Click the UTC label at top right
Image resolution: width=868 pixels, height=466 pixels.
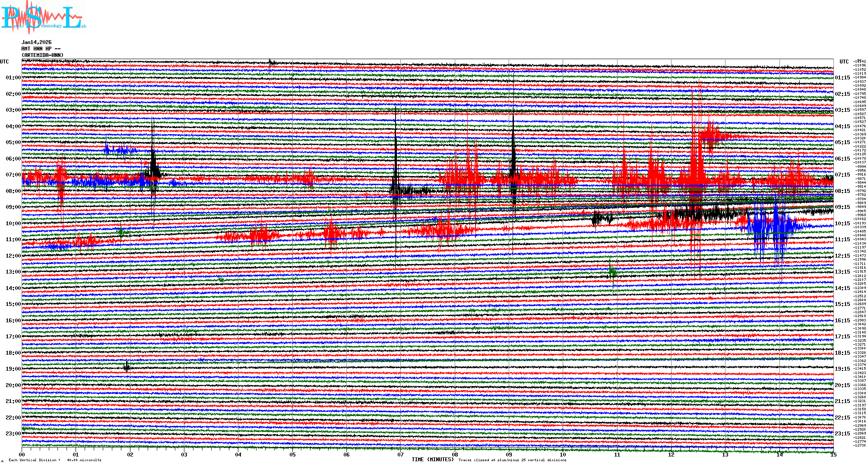[844, 62]
